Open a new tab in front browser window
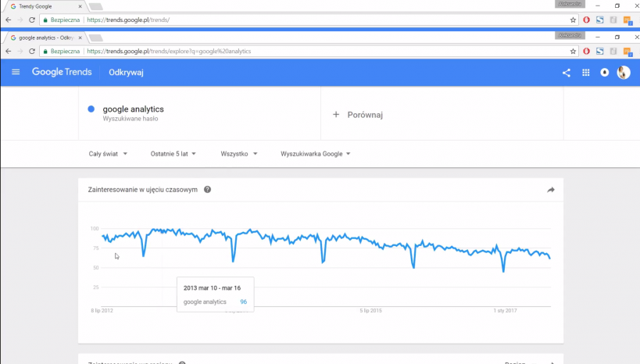The image size is (640, 364). click(95, 38)
